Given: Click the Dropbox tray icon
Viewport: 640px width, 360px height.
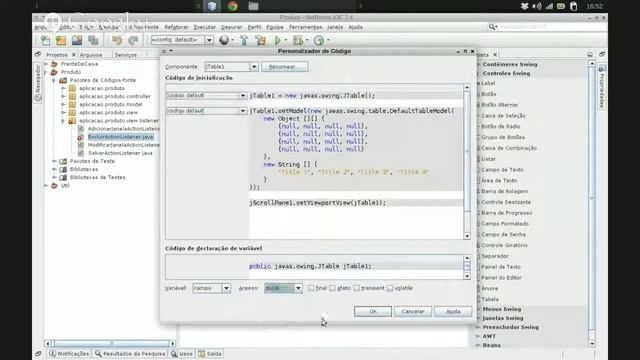Looking at the screenshot, I should point(525,6).
